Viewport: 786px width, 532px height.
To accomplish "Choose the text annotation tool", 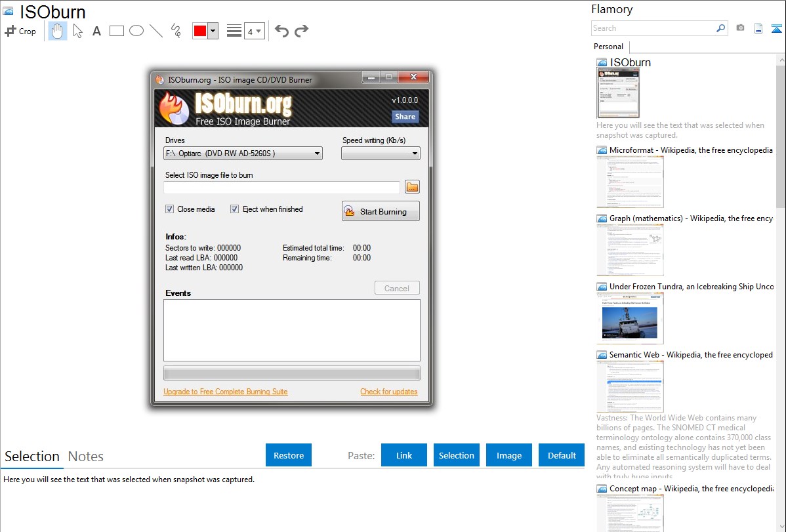I will click(x=96, y=31).
